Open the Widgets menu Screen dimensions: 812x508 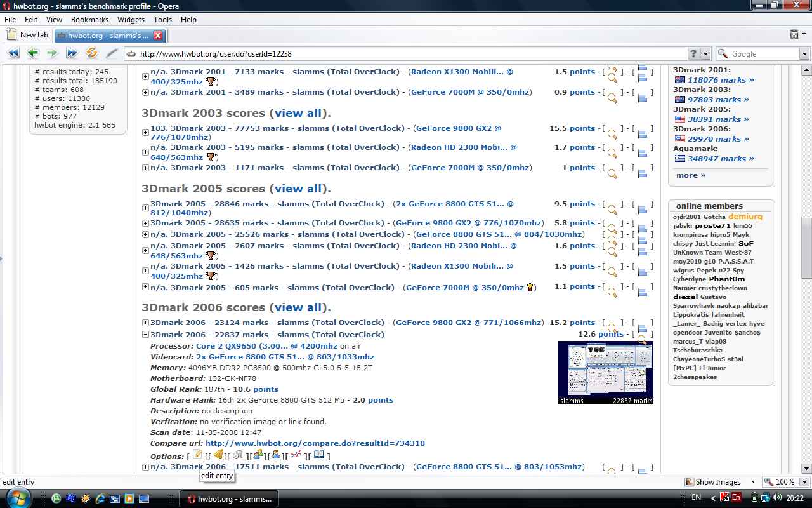pos(131,20)
